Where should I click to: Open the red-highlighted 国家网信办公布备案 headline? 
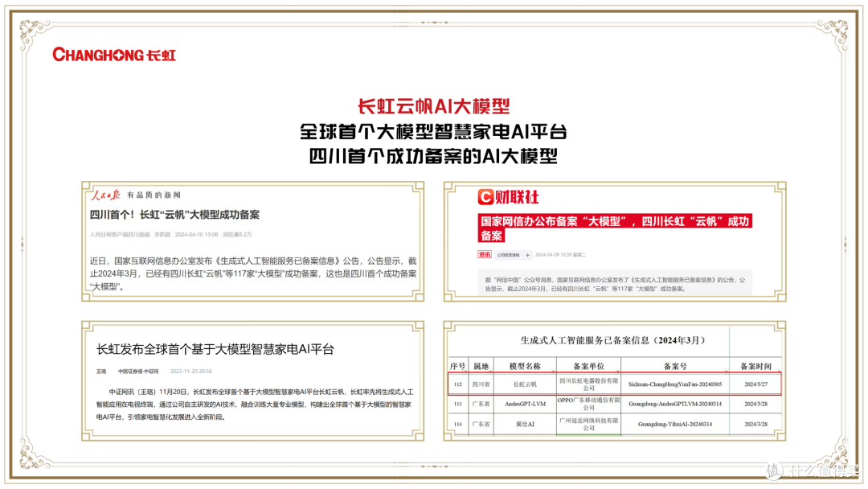[x=615, y=228]
